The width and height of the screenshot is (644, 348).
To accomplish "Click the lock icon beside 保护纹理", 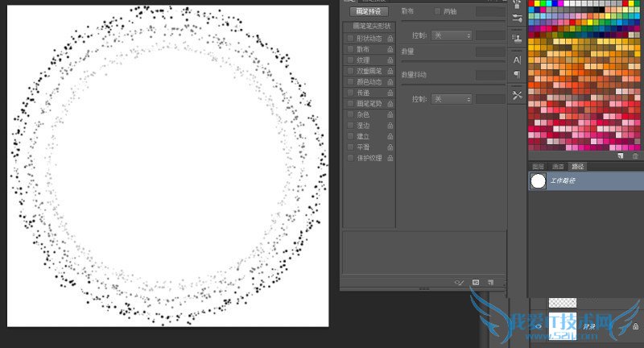I will [x=390, y=158].
